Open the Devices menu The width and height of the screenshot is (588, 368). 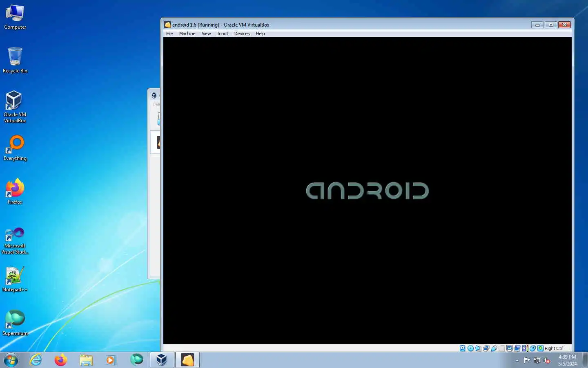(x=242, y=34)
